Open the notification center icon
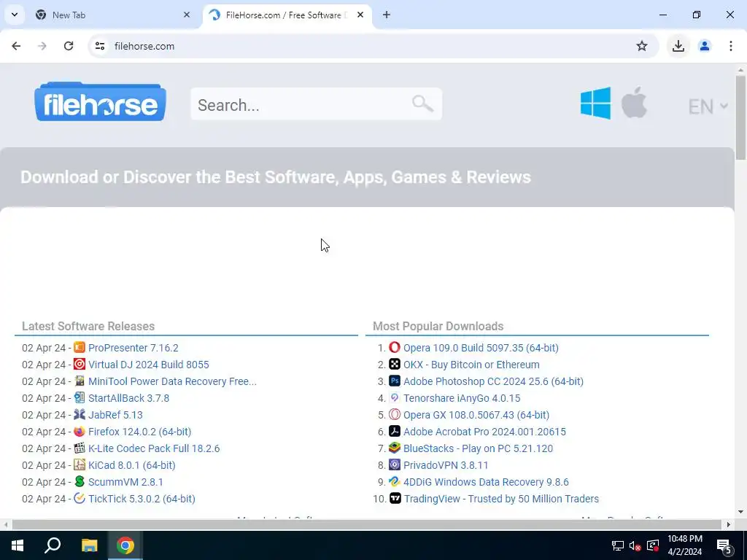Image resolution: width=747 pixels, height=560 pixels. tap(724, 545)
